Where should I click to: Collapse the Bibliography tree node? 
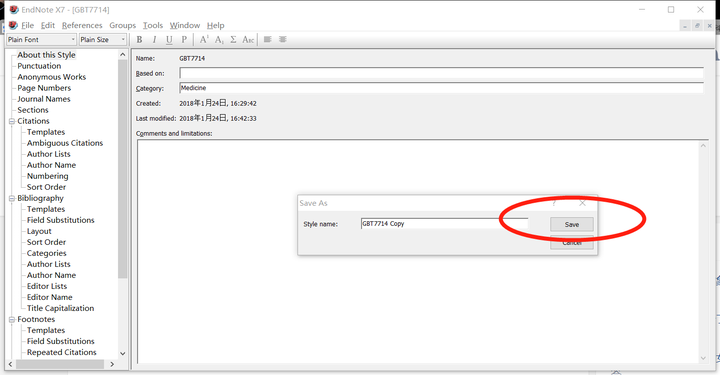tap(12, 198)
